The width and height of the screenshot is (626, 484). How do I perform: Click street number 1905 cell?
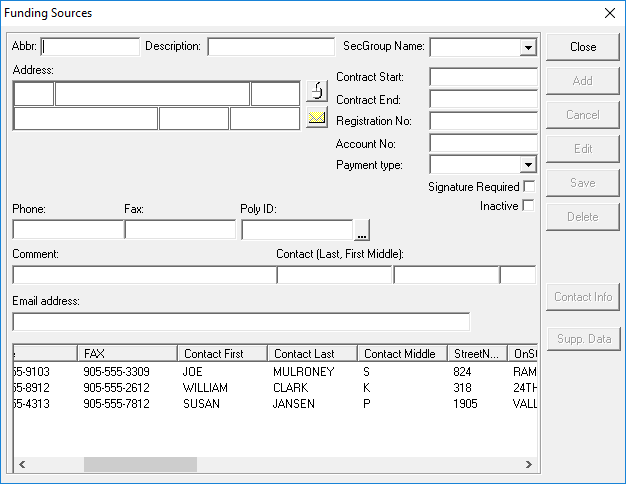(465, 404)
